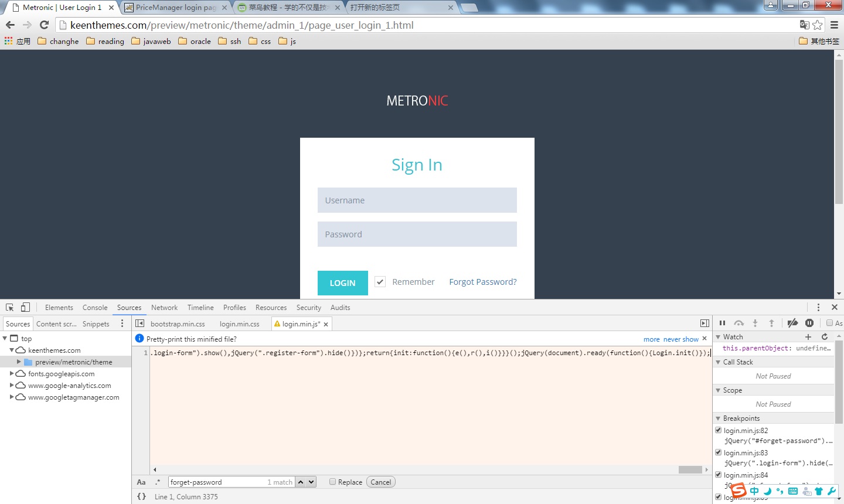Collapse the Call Stack section
This screenshot has width=844, height=504.
(719, 362)
